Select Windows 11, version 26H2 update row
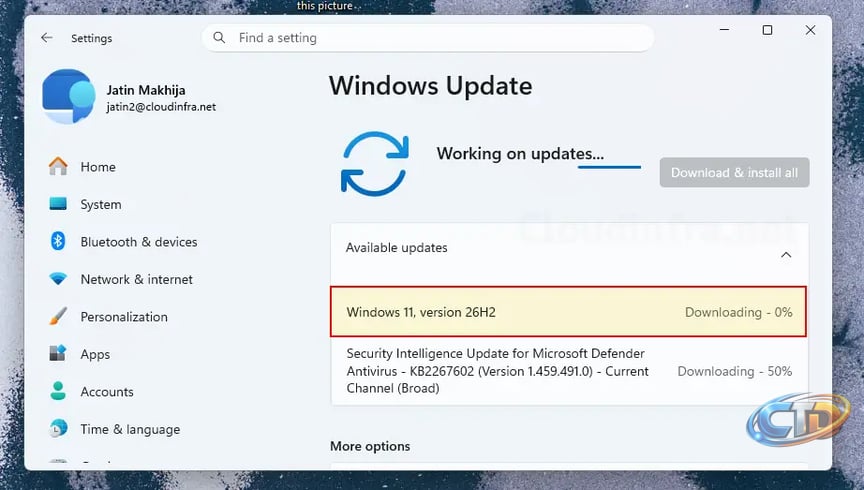Screen dimensions: 864x490 point(568,312)
